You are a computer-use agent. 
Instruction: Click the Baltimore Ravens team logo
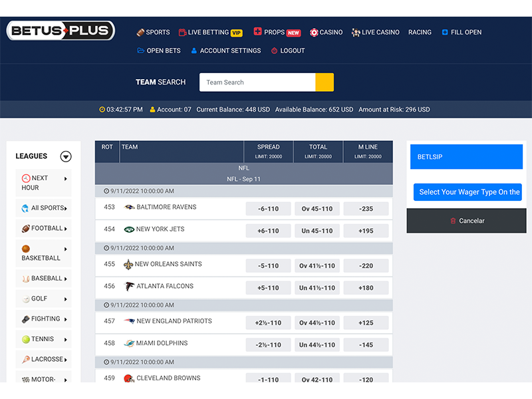click(x=129, y=207)
